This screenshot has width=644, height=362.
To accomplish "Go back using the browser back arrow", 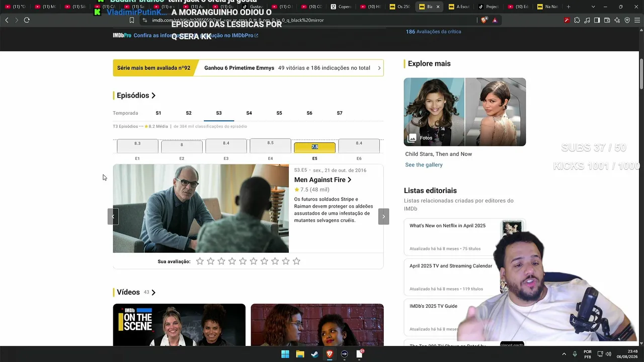I will coord(7,20).
